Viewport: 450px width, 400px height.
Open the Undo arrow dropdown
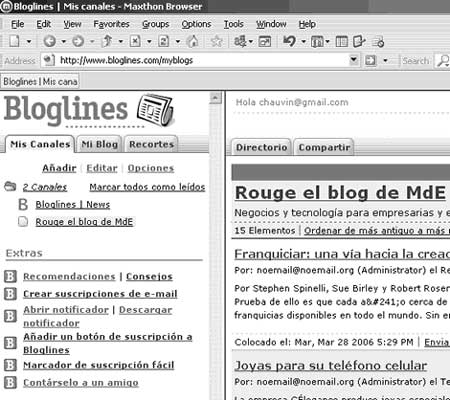[x=304, y=42]
